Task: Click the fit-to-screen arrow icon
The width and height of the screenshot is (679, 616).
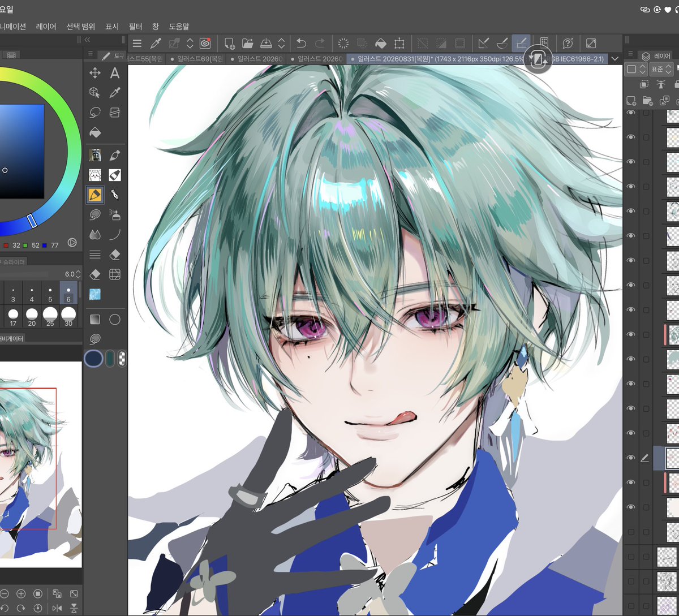Action: pos(591,43)
